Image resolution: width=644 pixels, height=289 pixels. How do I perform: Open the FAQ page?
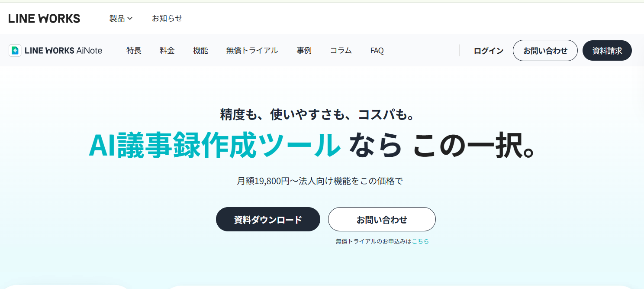(x=377, y=51)
